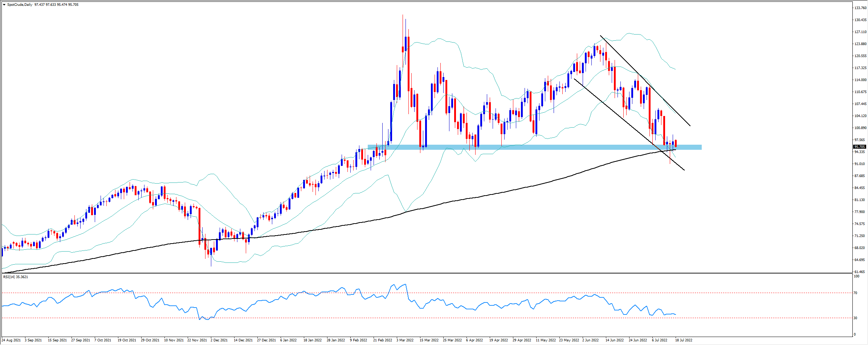Click the 87.685 price label
This screenshot has width=868, height=345.
tap(859, 176)
